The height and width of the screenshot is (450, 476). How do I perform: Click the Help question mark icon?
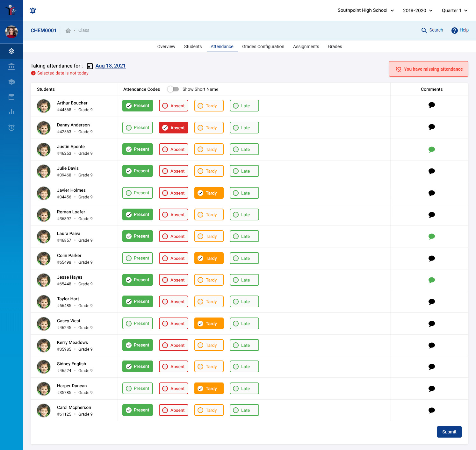[x=455, y=30]
